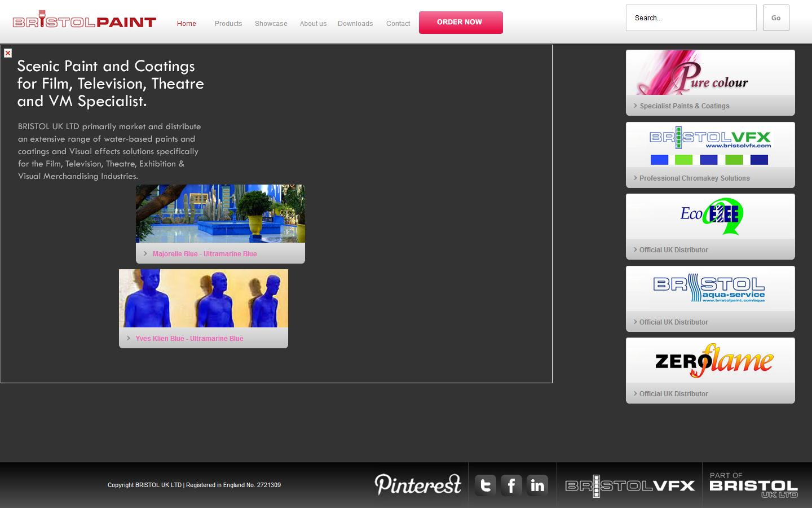This screenshot has width=812, height=508.
Task: Click the Twitter icon in footer
Action: pyautogui.click(x=485, y=485)
